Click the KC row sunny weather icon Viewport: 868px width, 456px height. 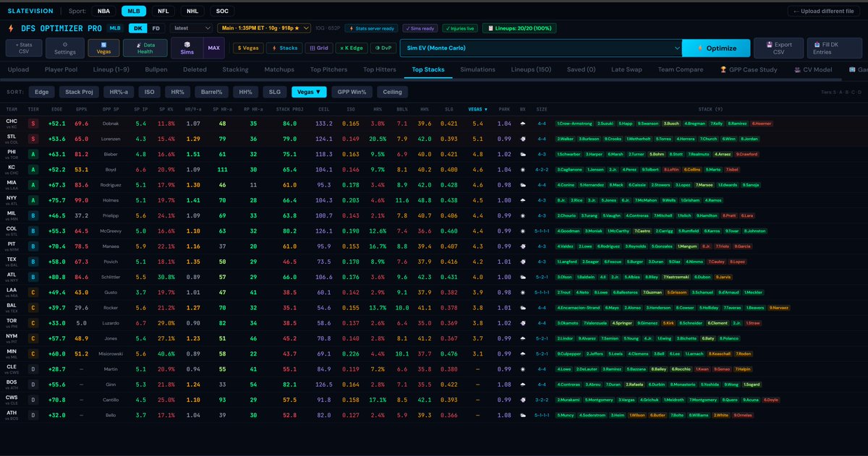click(x=522, y=169)
